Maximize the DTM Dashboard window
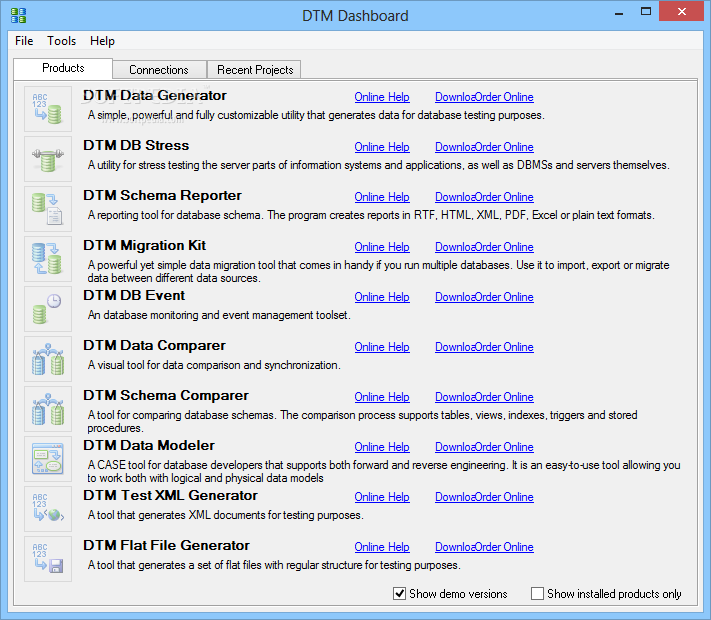711x620 pixels. [x=646, y=12]
